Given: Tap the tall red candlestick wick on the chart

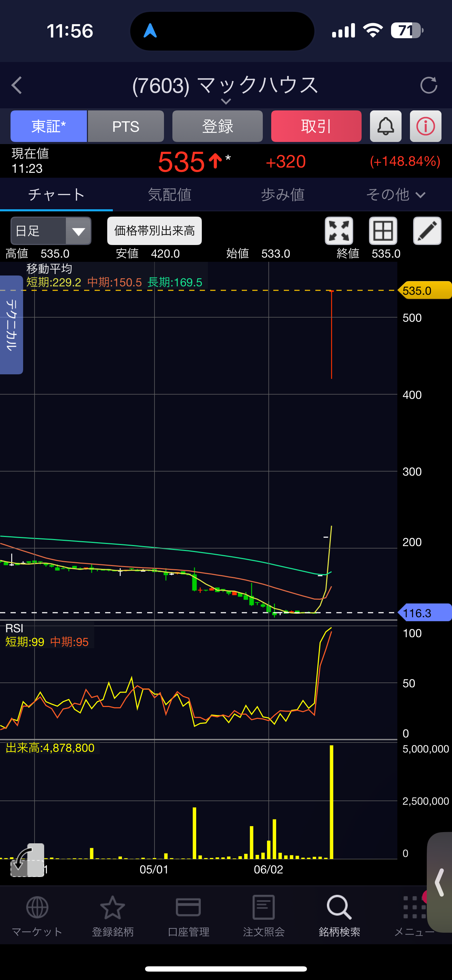Looking at the screenshot, I should point(331,334).
